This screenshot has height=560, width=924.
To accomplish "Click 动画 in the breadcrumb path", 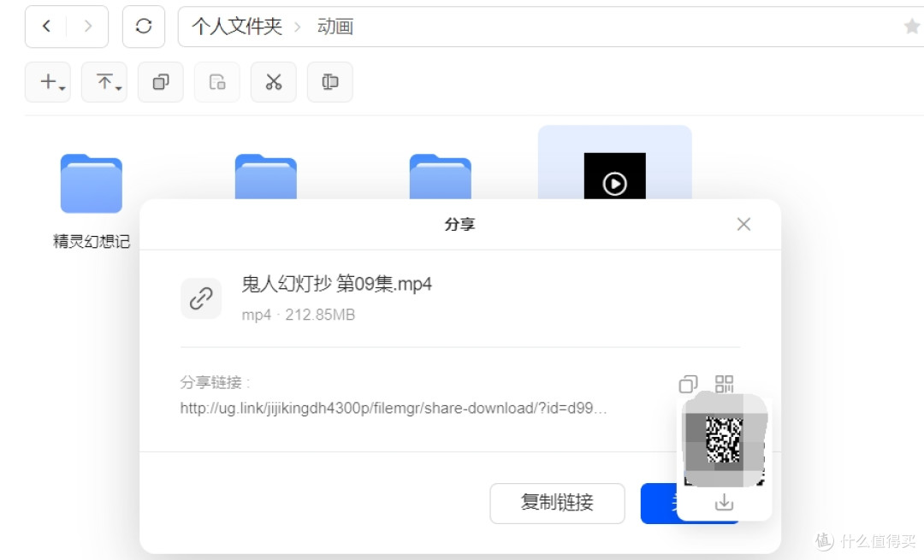I will pyautogui.click(x=335, y=27).
